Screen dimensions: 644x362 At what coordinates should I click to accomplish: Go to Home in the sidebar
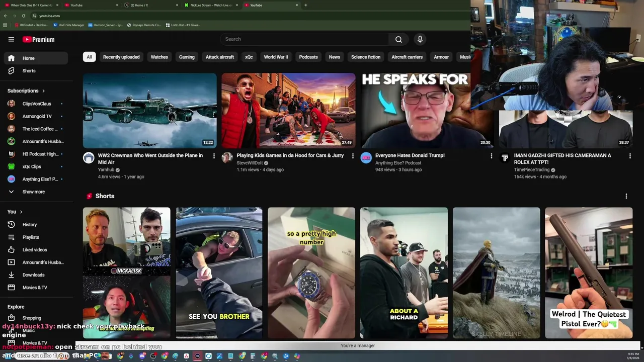pyautogui.click(x=35, y=58)
